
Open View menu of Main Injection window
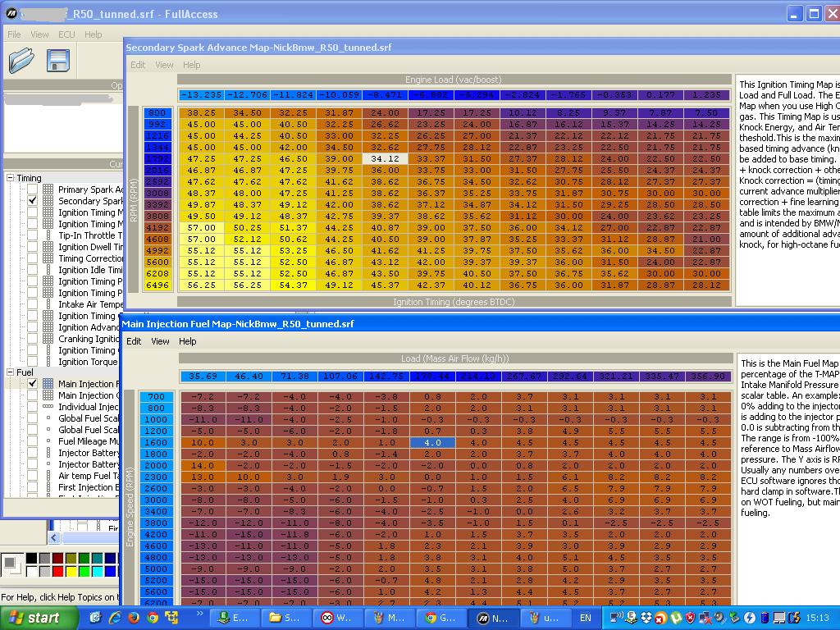(x=160, y=341)
